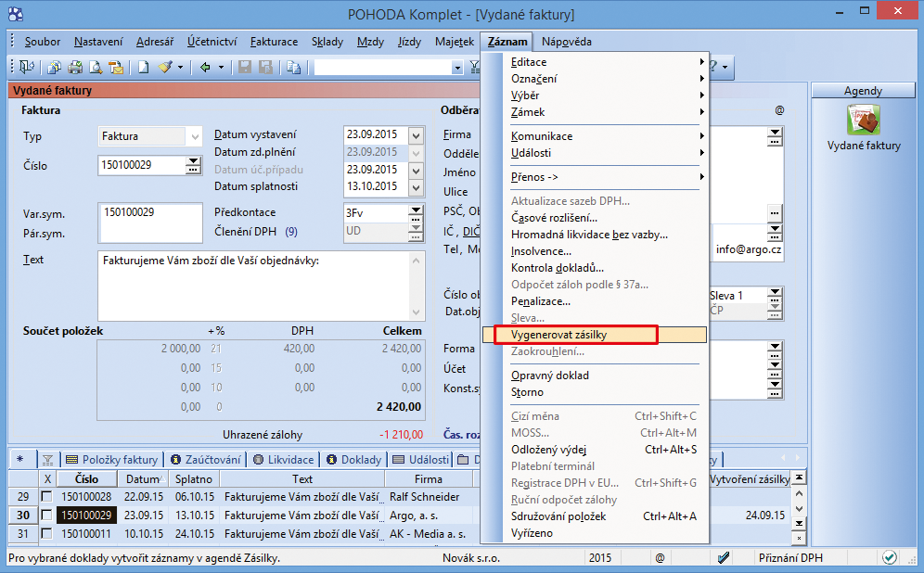The image size is (924, 573).
Task: Click the down arrow of the table scrollbar
Action: tap(799, 508)
